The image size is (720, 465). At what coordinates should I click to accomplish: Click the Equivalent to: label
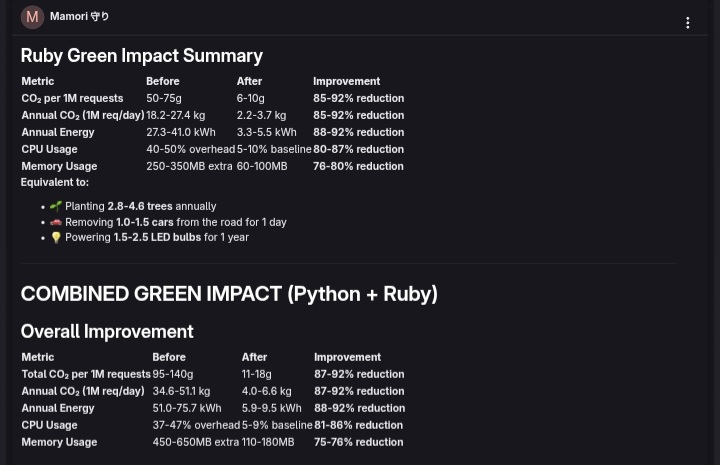pos(55,182)
